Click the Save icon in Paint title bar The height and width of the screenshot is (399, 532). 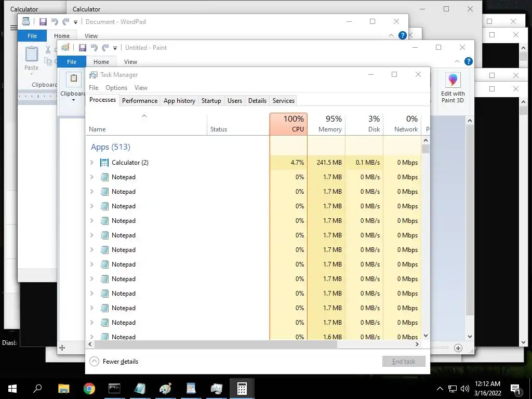pyautogui.click(x=83, y=48)
